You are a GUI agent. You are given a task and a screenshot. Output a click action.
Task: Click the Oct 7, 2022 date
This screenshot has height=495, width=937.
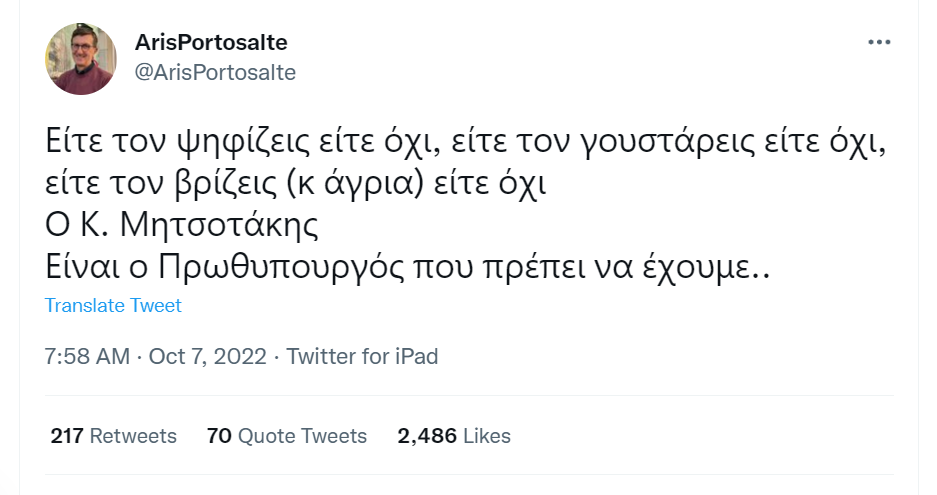[x=208, y=356]
